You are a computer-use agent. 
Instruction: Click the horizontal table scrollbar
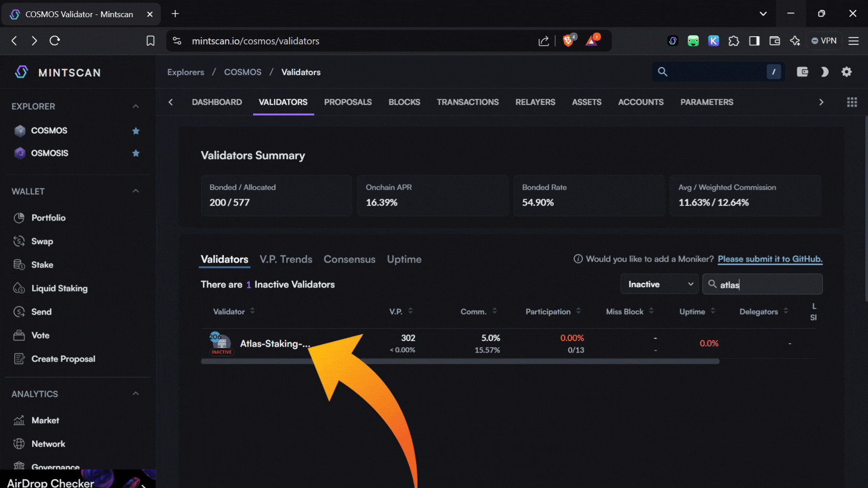[x=460, y=362]
